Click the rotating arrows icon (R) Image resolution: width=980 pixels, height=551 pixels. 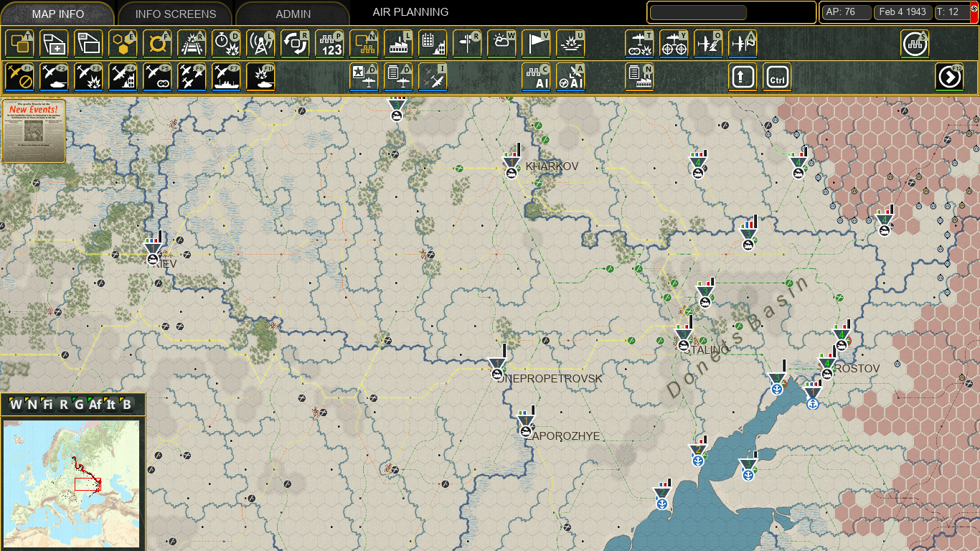(x=295, y=44)
